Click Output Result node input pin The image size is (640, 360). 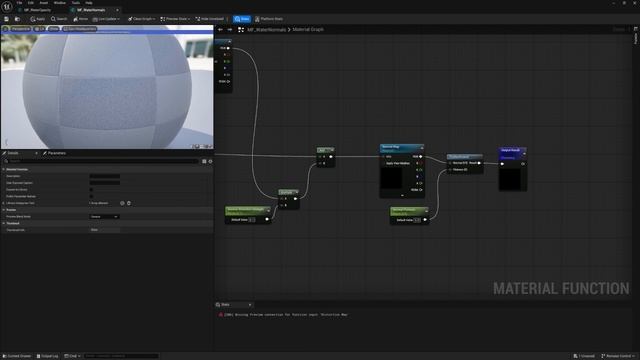(x=502, y=164)
